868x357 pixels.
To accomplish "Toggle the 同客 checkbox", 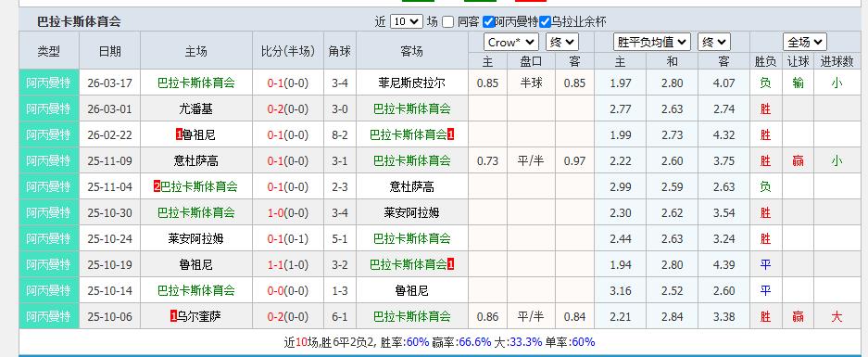I will tap(447, 21).
